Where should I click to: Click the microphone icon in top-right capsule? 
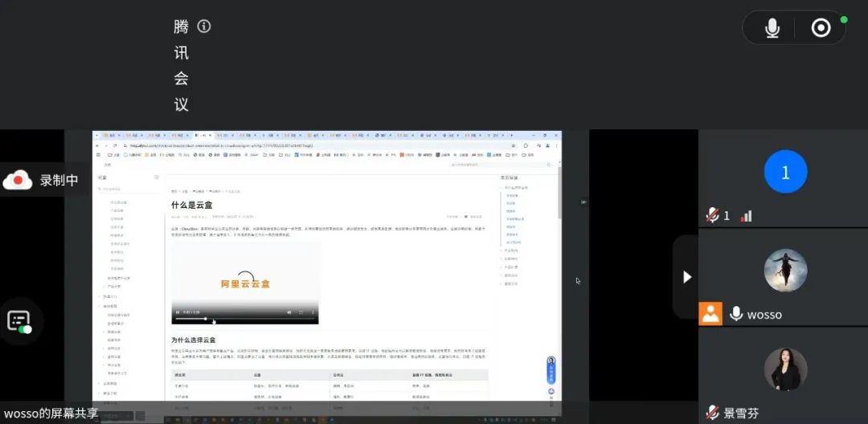coord(772,28)
